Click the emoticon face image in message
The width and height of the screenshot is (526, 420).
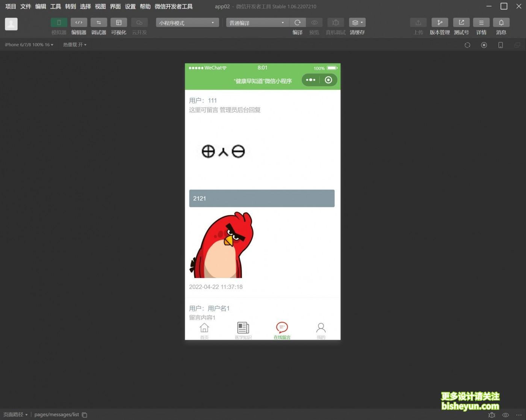coord(223,151)
